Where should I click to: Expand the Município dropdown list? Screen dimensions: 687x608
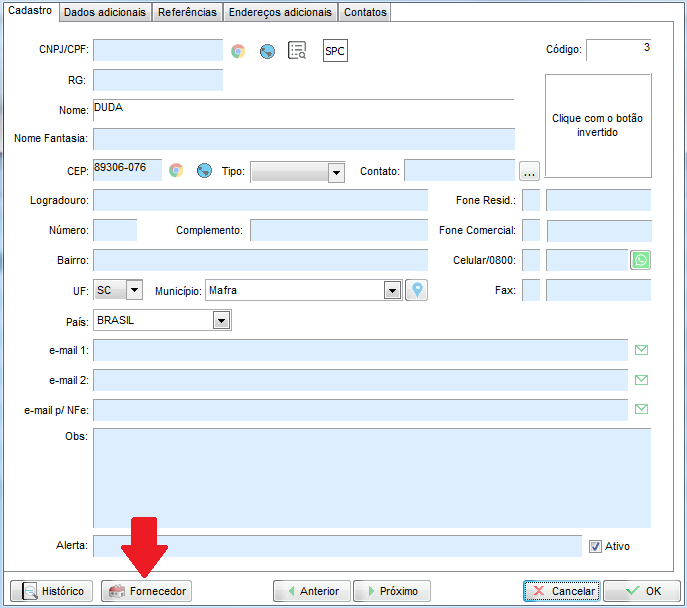pos(392,290)
